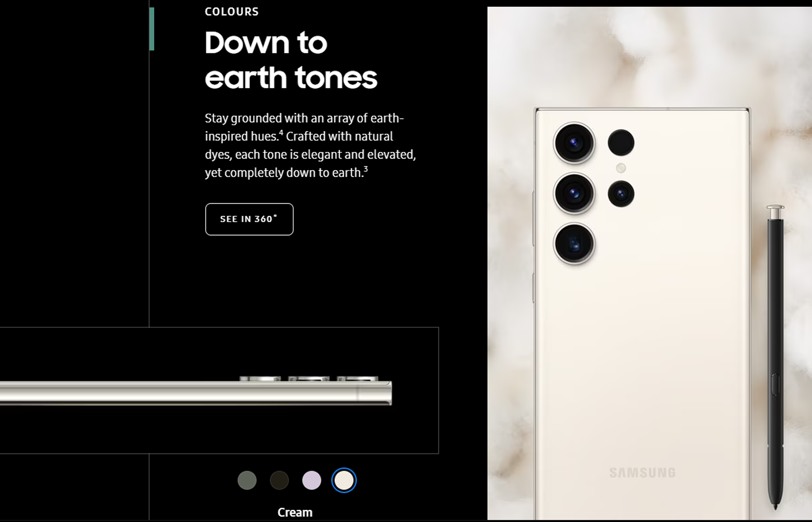This screenshot has width=812, height=522.
Task: Click the SAMSUNG logo on phone back
Action: click(642, 473)
